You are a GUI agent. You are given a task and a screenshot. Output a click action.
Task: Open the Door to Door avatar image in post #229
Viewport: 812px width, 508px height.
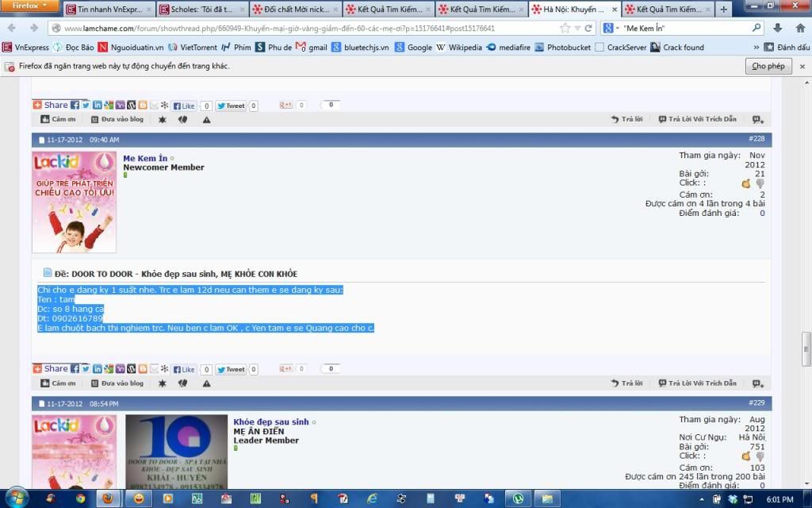(176, 452)
